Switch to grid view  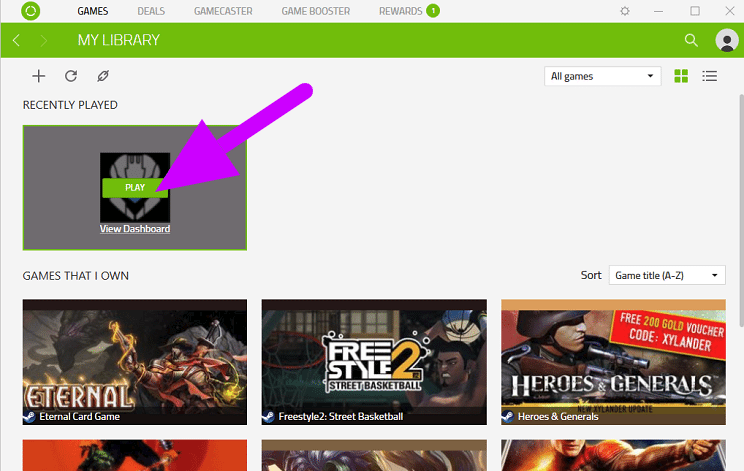[x=681, y=76]
